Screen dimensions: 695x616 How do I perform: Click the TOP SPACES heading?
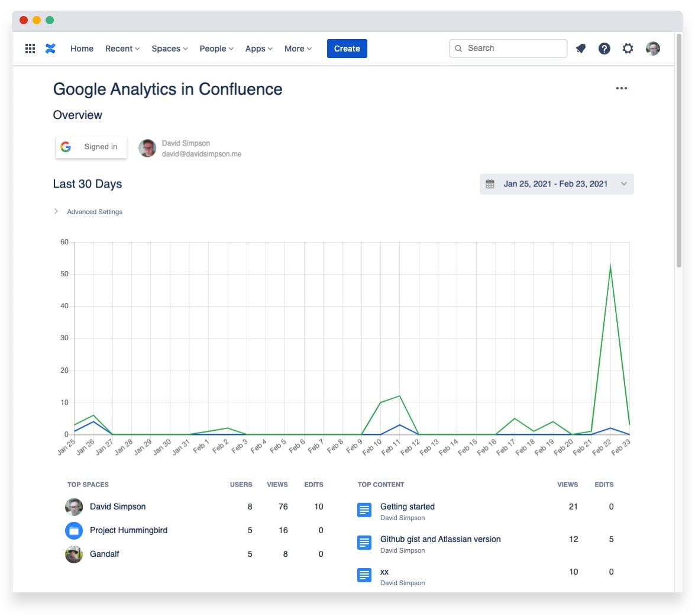pos(88,485)
